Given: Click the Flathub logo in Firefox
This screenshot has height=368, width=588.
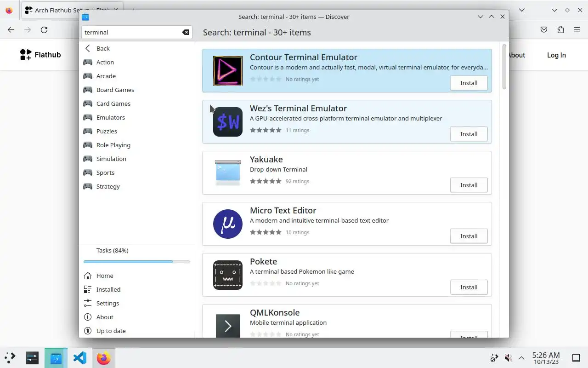Looking at the screenshot, I should [x=40, y=55].
